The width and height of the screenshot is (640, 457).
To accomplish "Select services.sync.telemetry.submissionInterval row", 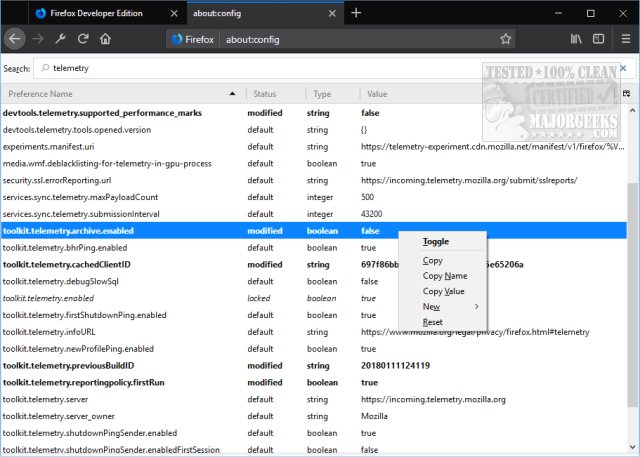I will 313,214.
